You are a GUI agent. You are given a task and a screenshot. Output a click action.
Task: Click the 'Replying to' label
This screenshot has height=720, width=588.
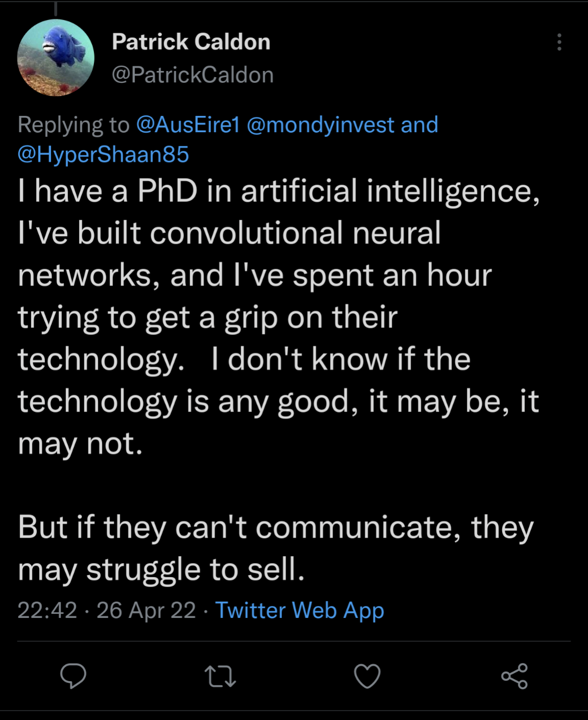click(x=74, y=125)
